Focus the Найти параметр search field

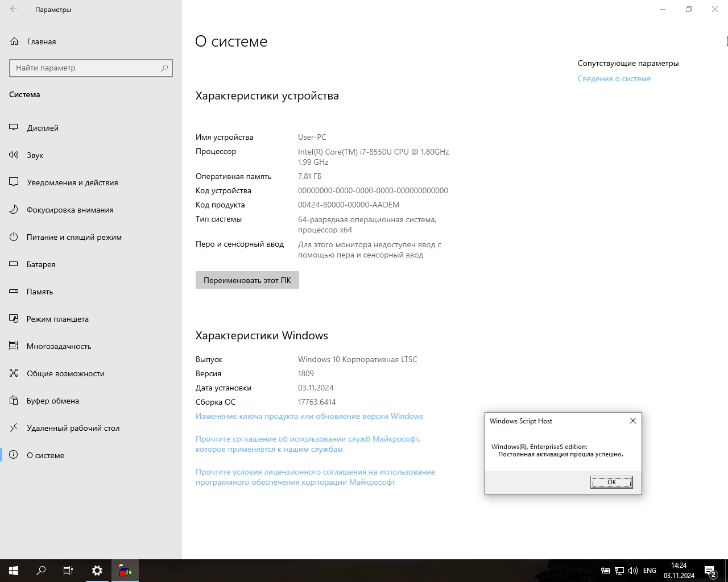coord(91,68)
